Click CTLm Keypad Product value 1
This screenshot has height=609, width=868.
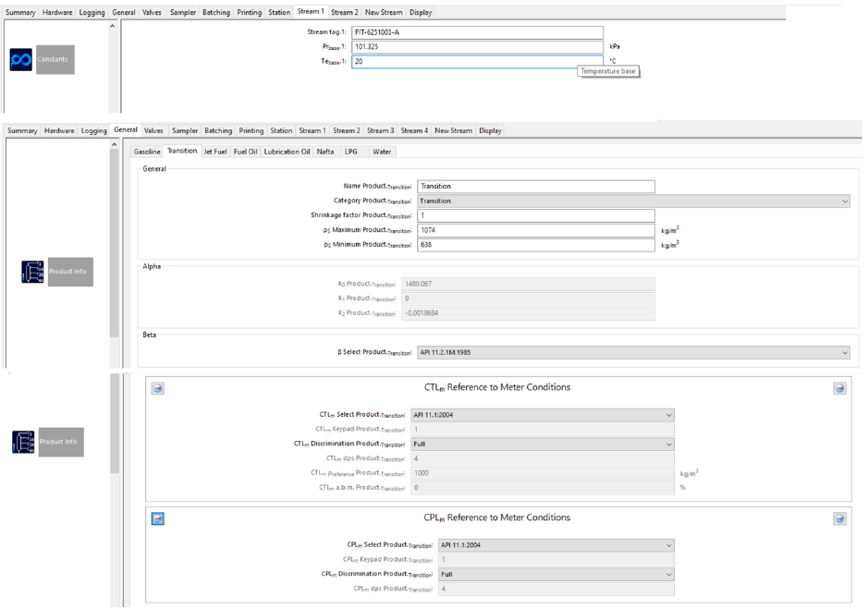coord(543,430)
